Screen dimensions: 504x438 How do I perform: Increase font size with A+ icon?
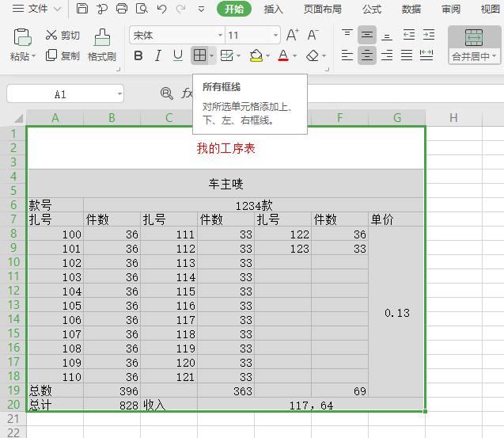tap(293, 35)
